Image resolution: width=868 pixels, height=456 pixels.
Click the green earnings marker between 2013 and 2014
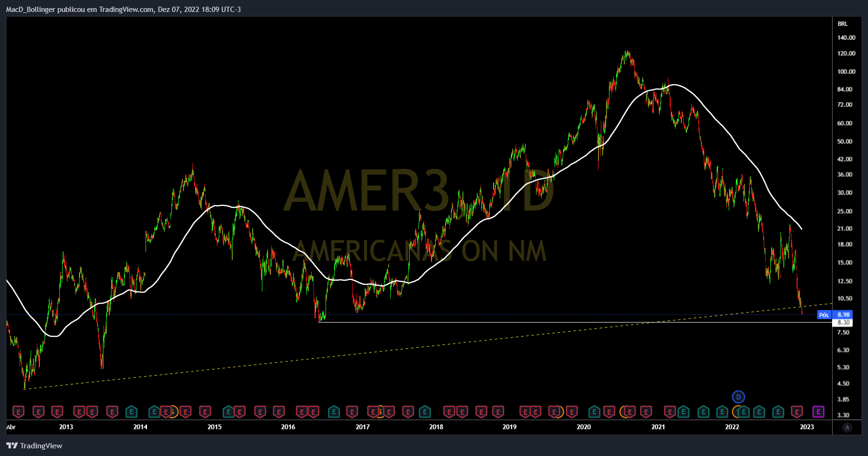(x=131, y=412)
